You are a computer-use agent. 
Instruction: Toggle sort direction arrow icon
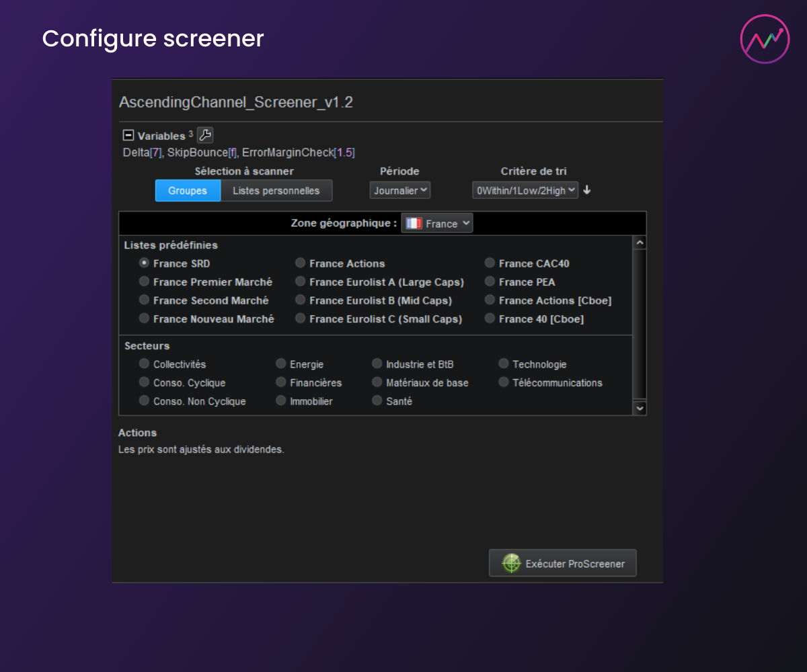(x=587, y=190)
